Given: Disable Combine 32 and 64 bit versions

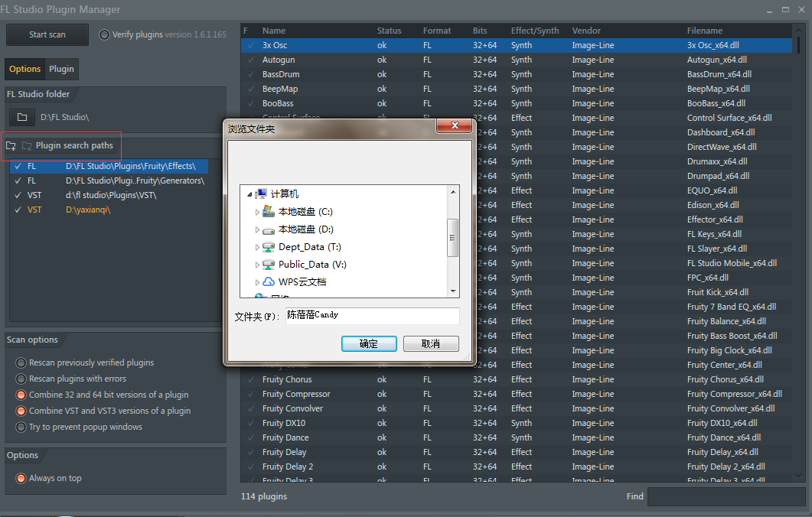Looking at the screenshot, I should point(21,395).
